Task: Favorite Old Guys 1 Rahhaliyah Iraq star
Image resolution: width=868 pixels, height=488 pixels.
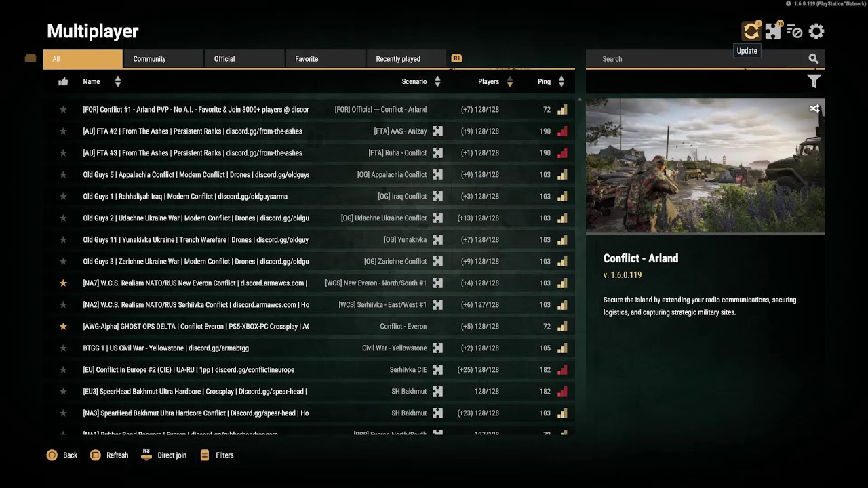Action: click(x=63, y=197)
